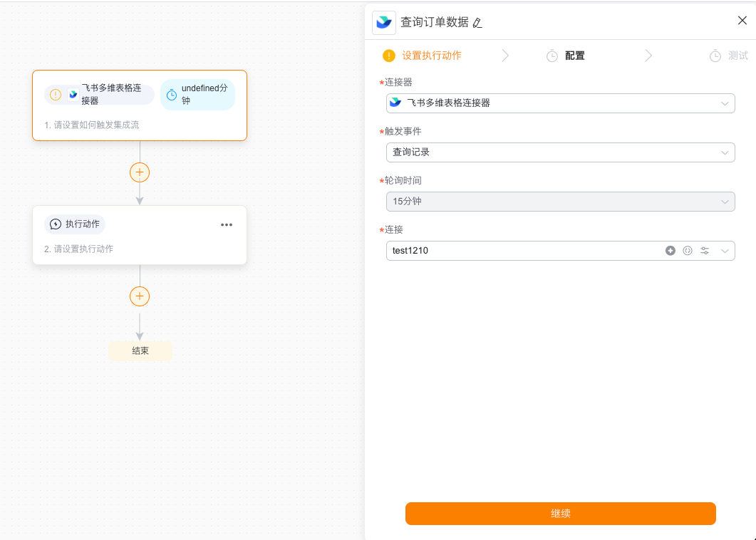Click the three-dots menu on 执行动作 node
This screenshot has height=540, width=756.
tap(227, 224)
